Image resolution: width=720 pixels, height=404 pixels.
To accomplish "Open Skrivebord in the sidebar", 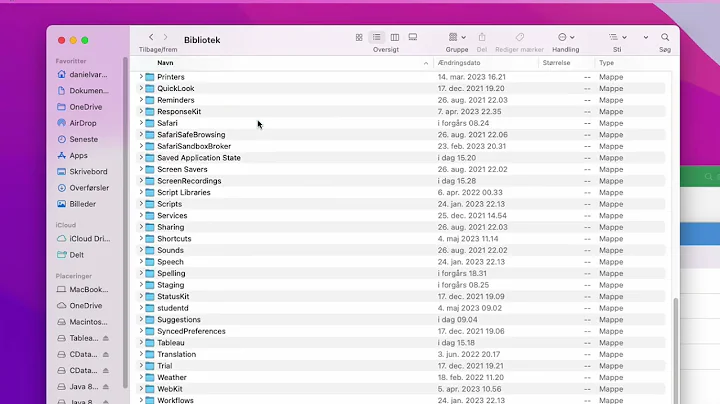I will (x=82, y=171).
